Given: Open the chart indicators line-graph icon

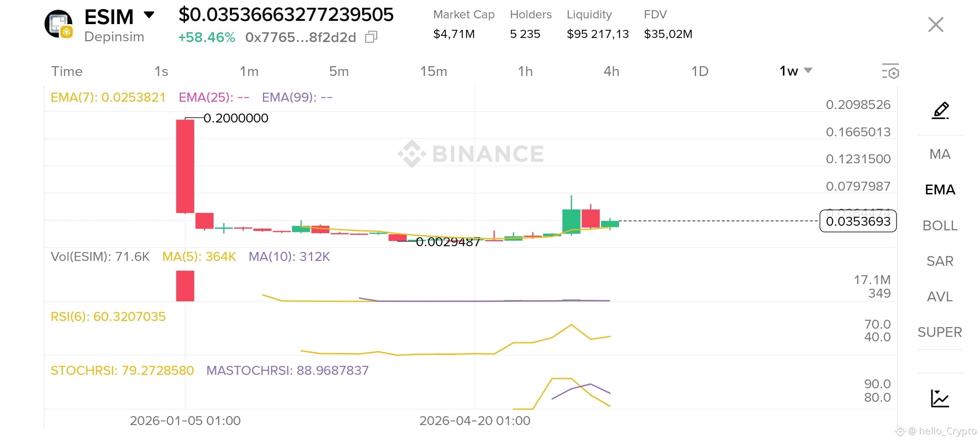Looking at the screenshot, I should [940, 398].
